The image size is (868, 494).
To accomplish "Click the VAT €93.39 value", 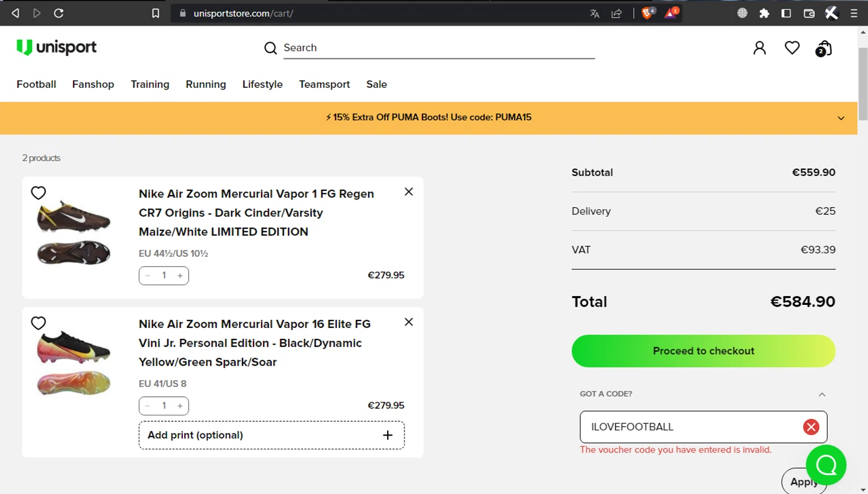I will 818,250.
